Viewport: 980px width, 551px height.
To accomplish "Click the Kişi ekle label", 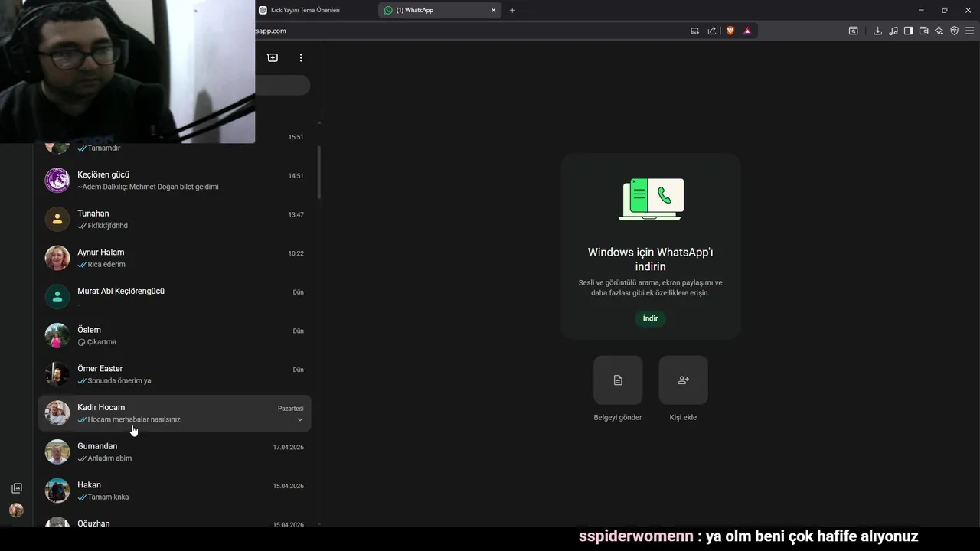I will [683, 417].
